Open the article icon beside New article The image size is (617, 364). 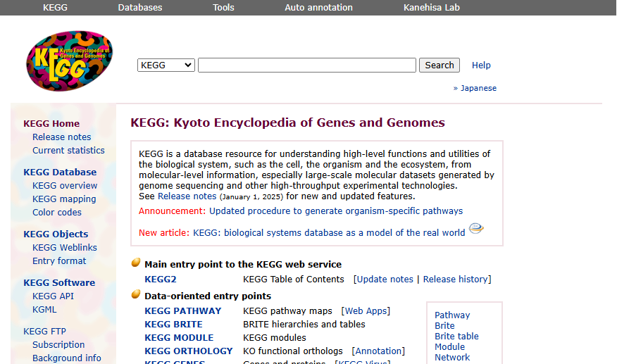pos(476,228)
